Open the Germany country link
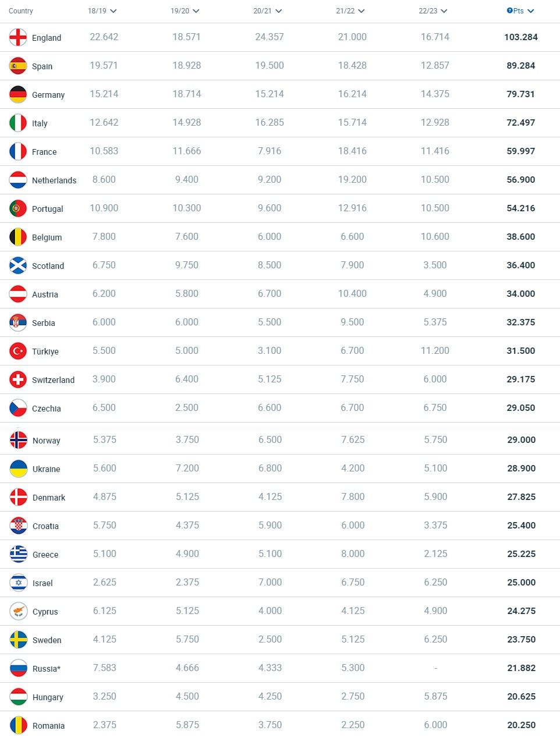 [x=48, y=95]
